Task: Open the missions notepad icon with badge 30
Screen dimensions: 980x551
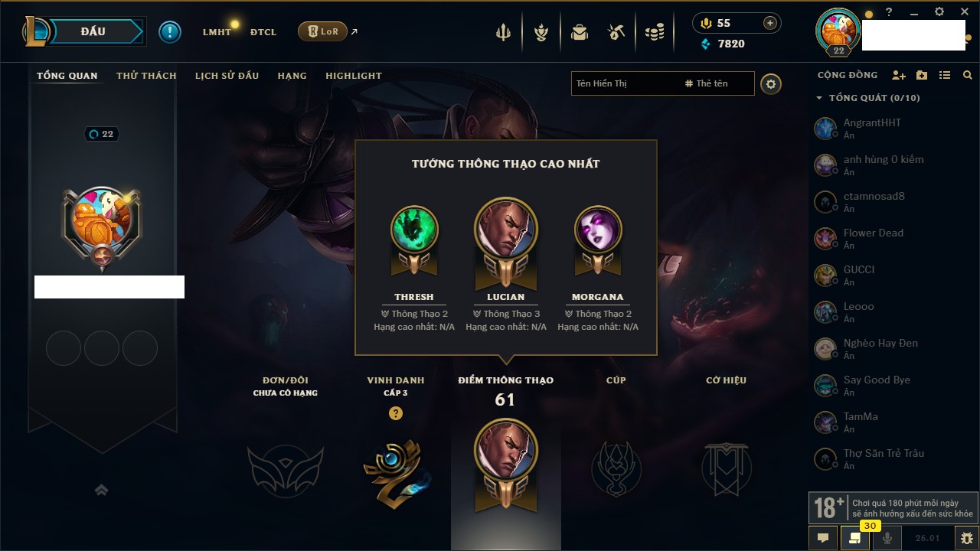Action: click(x=855, y=538)
